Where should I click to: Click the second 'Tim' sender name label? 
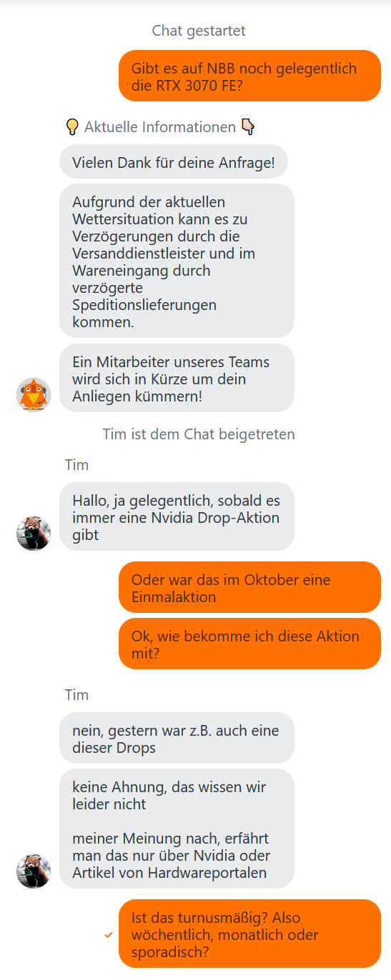click(76, 695)
